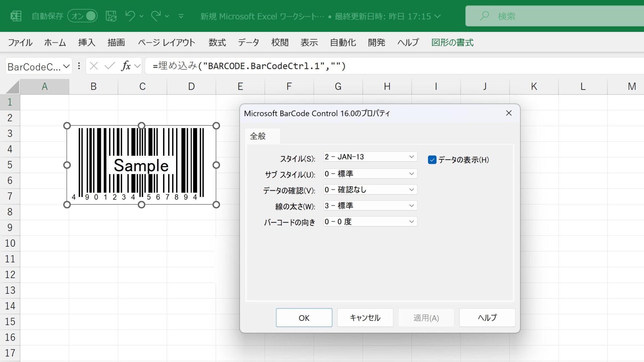Screen dimensions: 644x362
Task: Click the fx insert function icon
Action: (126, 66)
